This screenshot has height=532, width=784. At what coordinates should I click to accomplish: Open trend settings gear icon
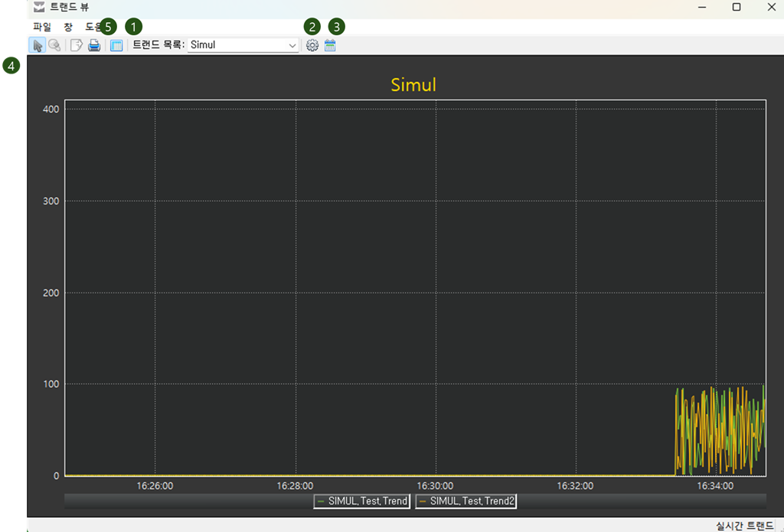click(x=312, y=45)
